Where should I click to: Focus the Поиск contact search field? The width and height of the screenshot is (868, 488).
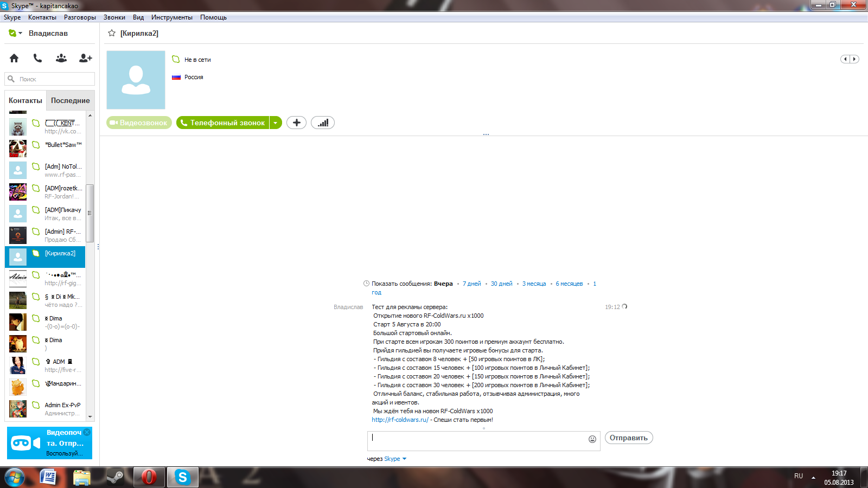coord(50,79)
